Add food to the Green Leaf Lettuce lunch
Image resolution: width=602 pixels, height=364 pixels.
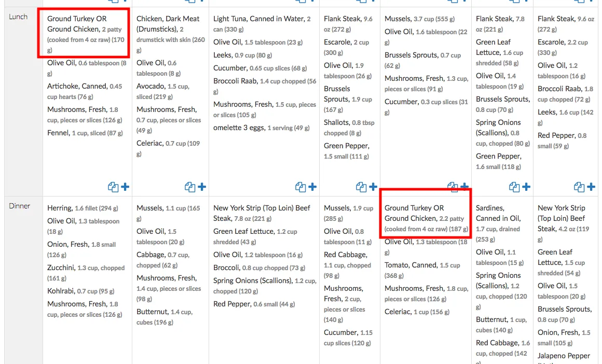pos(526,187)
